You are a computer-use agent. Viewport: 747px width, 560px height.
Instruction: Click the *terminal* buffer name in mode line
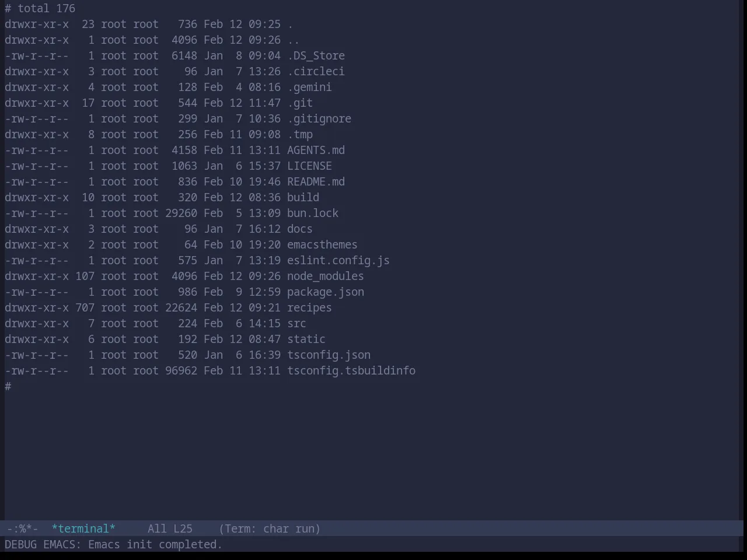tap(83, 528)
